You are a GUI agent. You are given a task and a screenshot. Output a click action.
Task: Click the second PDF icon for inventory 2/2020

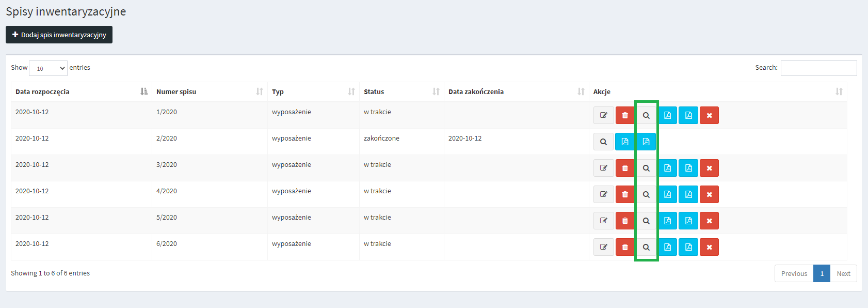pyautogui.click(x=646, y=142)
